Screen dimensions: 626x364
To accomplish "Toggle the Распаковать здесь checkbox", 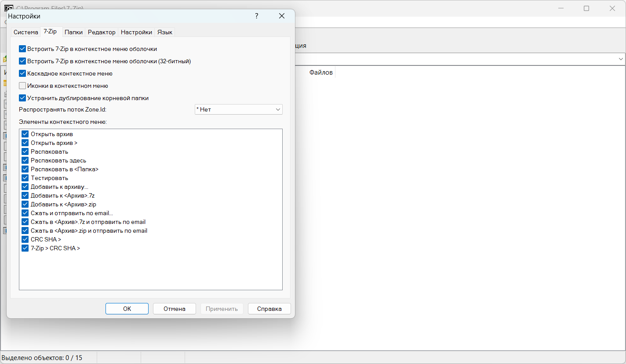I will [25, 160].
